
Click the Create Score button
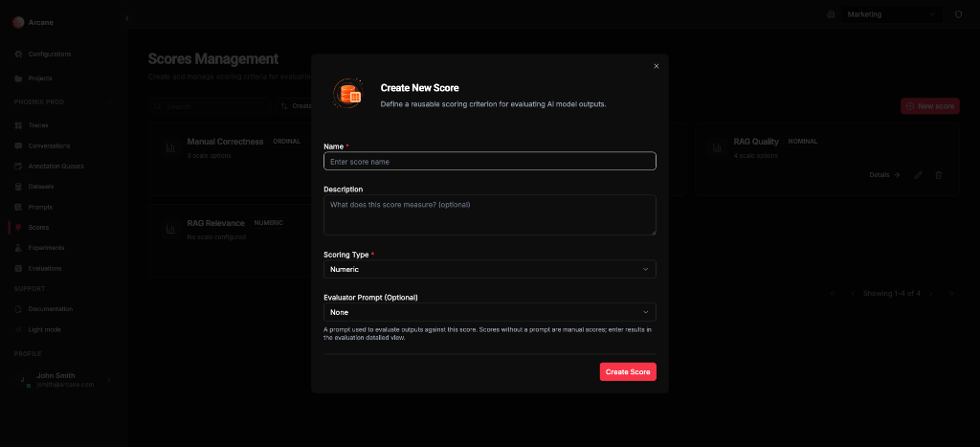(x=628, y=371)
